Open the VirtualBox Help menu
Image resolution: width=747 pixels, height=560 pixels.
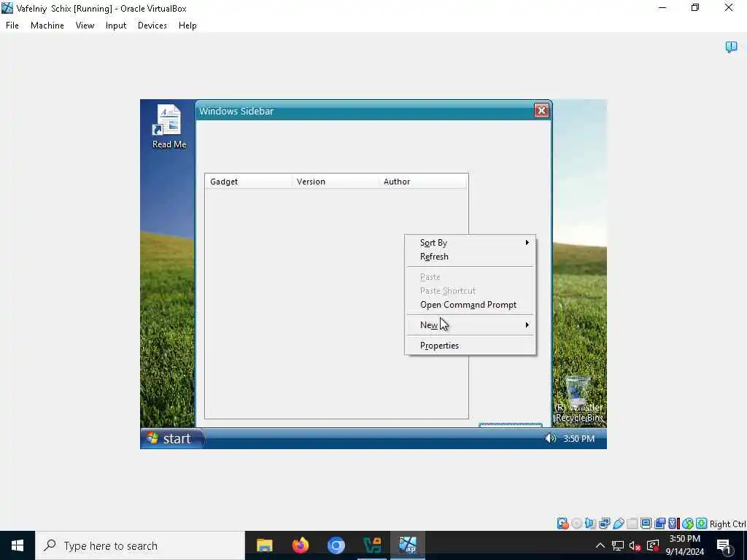click(187, 26)
